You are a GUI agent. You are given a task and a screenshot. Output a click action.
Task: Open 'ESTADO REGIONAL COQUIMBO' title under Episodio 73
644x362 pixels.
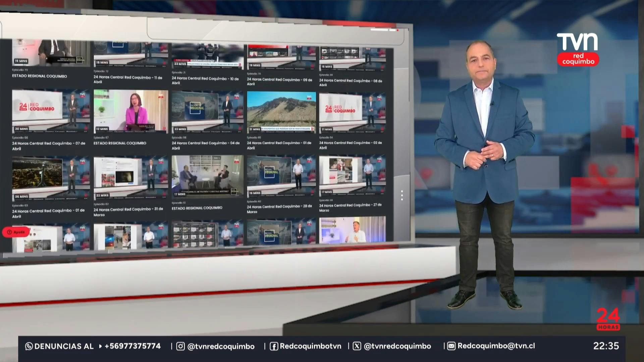click(40, 76)
